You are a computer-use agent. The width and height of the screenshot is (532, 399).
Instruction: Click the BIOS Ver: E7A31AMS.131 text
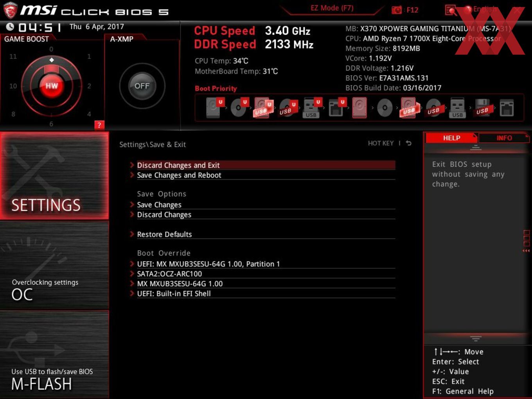pos(387,78)
